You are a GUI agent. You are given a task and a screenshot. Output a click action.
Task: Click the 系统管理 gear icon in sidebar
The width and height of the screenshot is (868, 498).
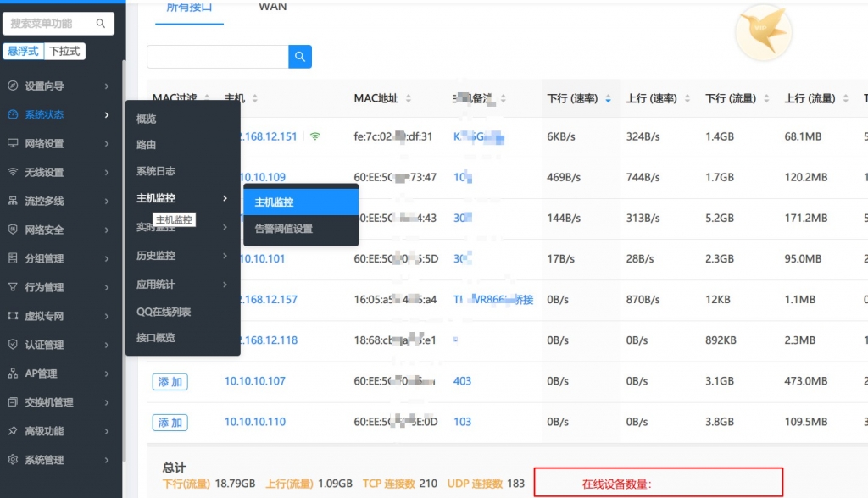coord(12,460)
